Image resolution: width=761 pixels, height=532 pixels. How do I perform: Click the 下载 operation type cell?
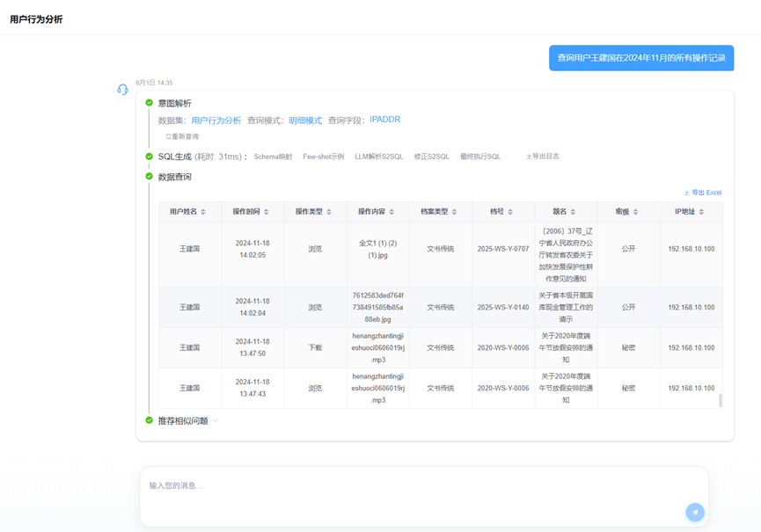315,347
